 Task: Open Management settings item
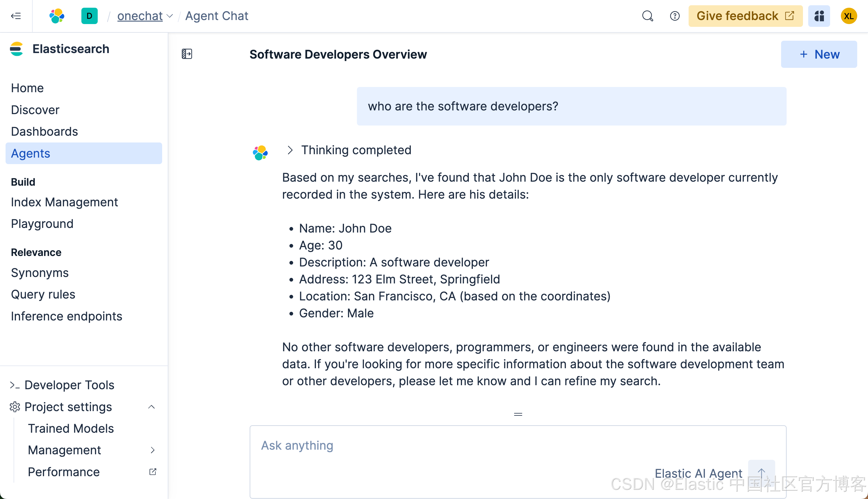coord(64,450)
